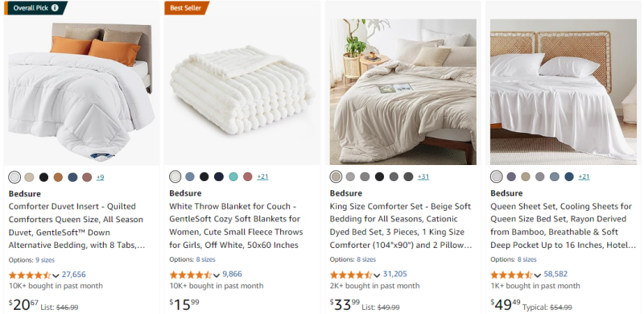The height and width of the screenshot is (314, 644).
Task: Open 9 sizes options for the duvet insert
Action: [x=45, y=260]
